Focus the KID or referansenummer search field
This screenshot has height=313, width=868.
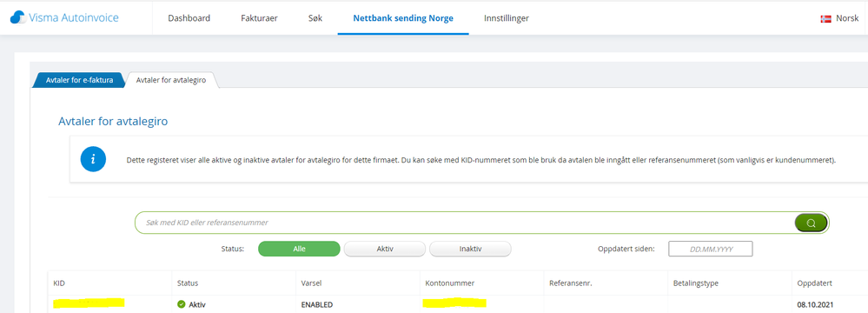coord(464,223)
